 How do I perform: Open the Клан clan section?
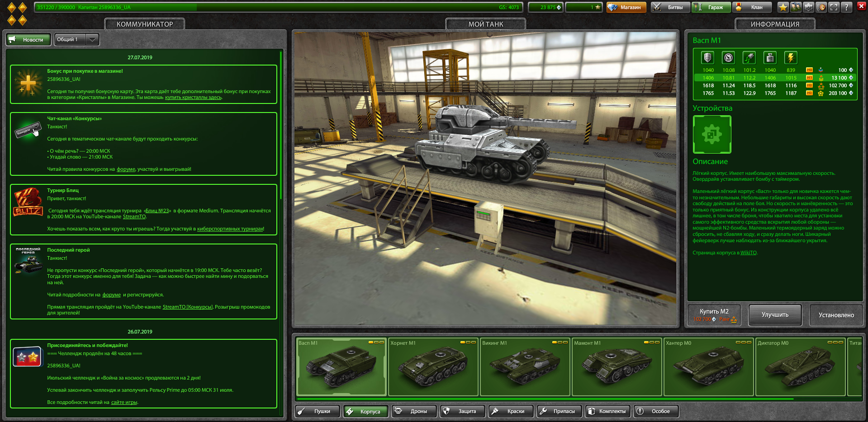(x=752, y=7)
